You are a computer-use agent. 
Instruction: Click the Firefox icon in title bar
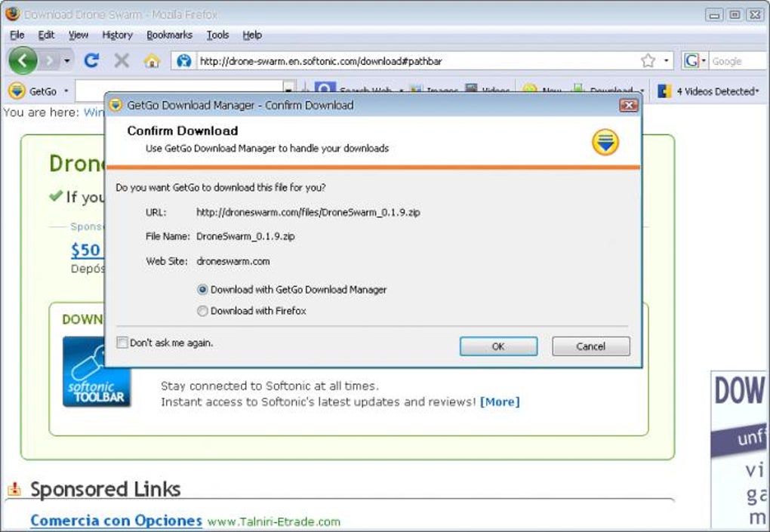12,14
